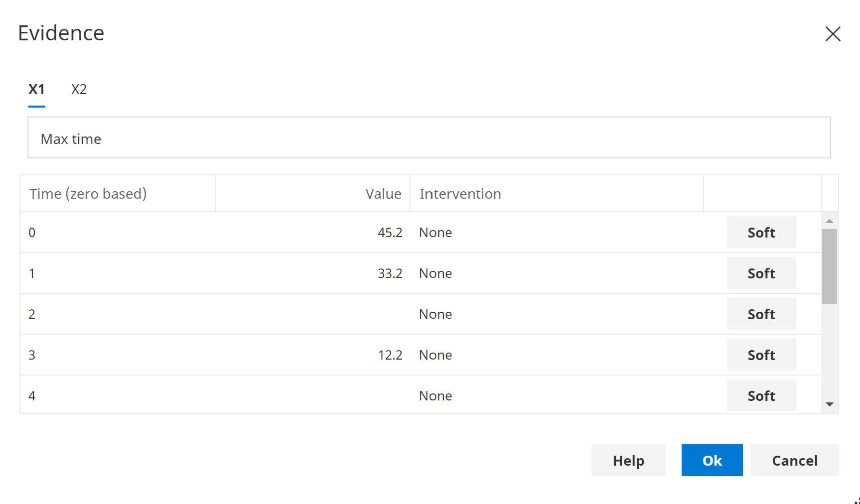Close the Evidence dialog with X icon
860x504 pixels.
click(833, 34)
